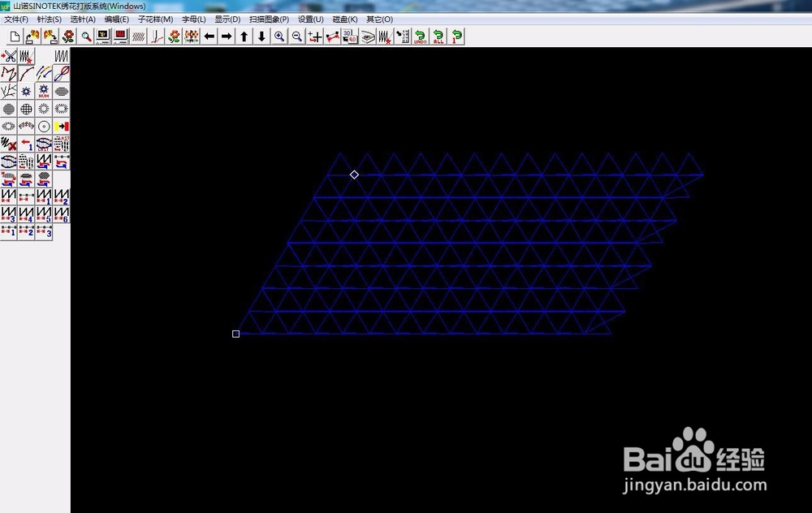This screenshot has width=812, height=513.
Task: Click the multiple flowers pattern icon
Action: point(191,37)
